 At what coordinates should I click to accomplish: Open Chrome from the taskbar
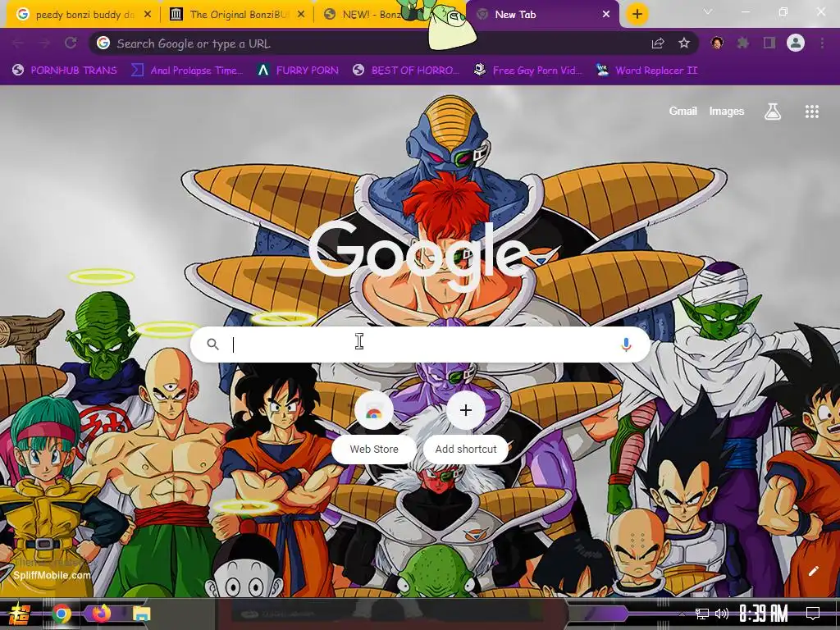coord(62,614)
